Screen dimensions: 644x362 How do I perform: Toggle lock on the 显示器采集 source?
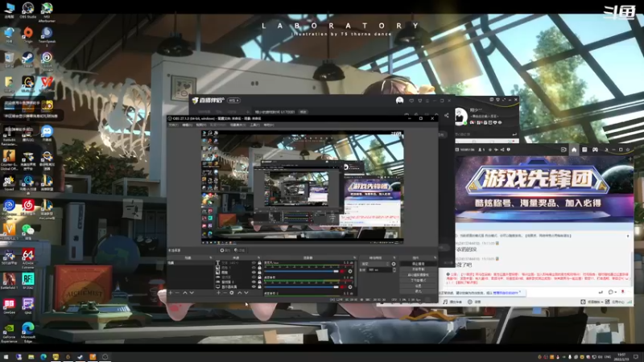tap(259, 287)
